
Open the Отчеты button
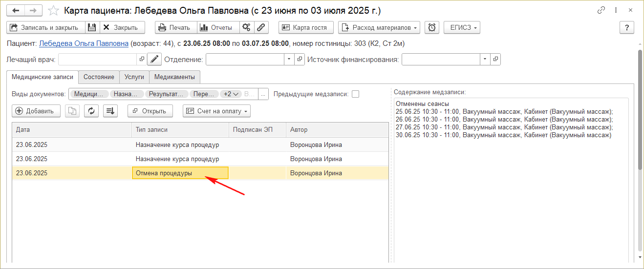[218, 27]
